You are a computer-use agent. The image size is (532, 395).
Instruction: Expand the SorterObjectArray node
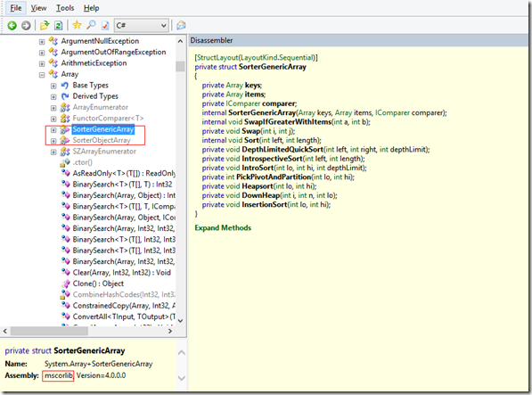[x=53, y=141]
